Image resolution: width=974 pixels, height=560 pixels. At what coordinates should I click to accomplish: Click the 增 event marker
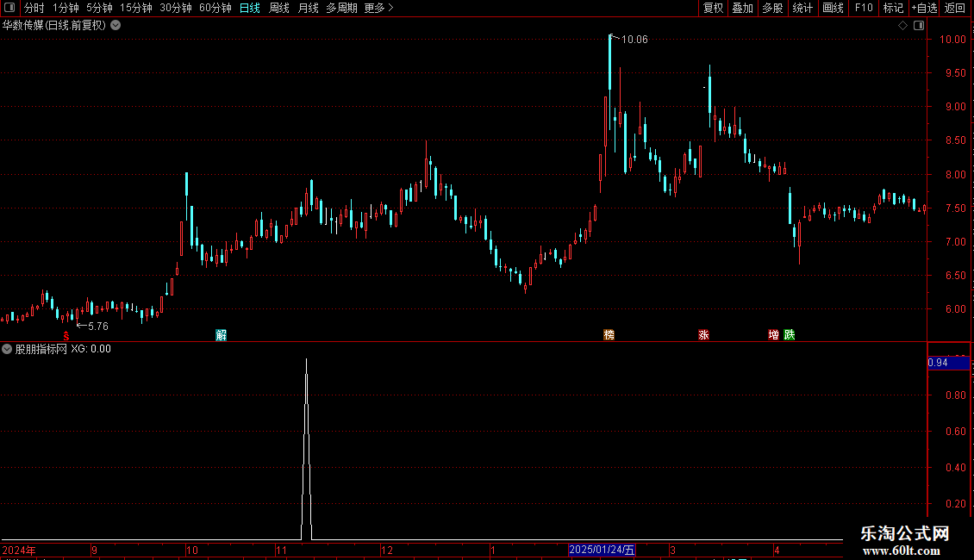[773, 335]
